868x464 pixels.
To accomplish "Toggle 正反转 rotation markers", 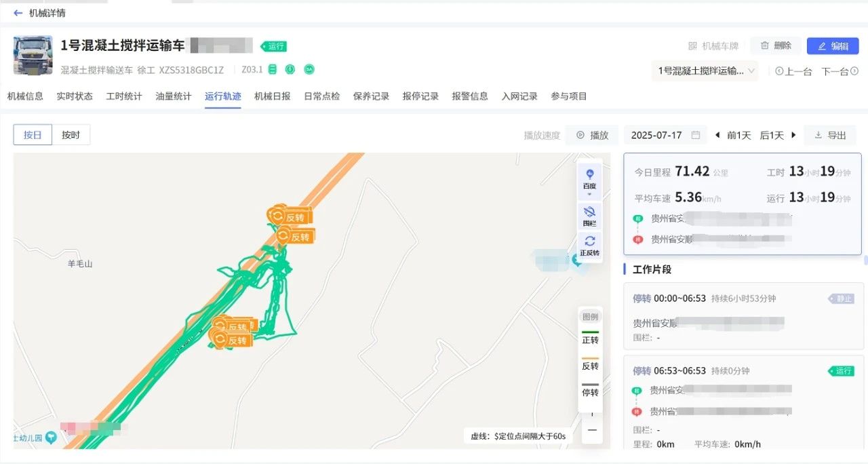I will (x=589, y=246).
